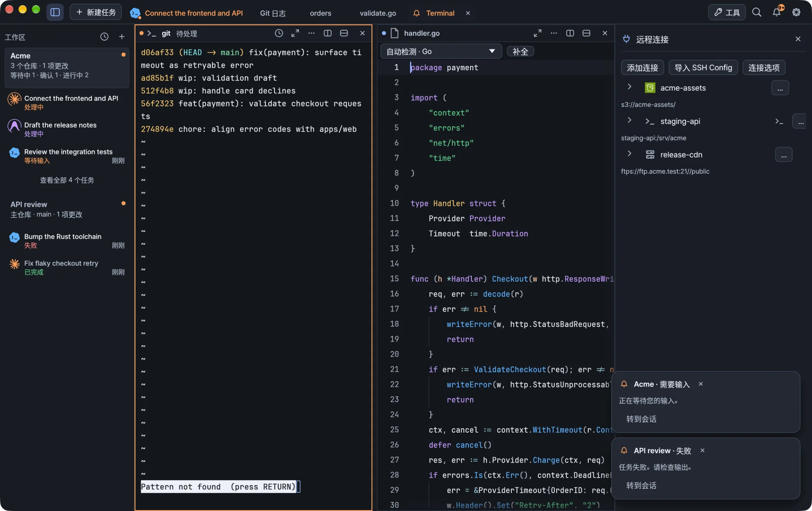Click 添加连接 to add a connection
Image resolution: width=812 pixels, height=511 pixels.
642,67
